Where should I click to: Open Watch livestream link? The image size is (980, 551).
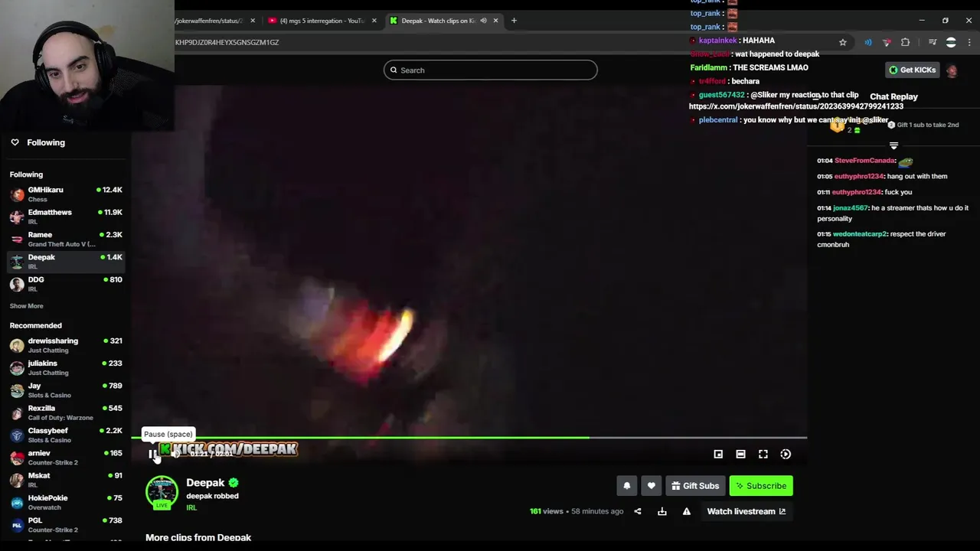pyautogui.click(x=746, y=511)
